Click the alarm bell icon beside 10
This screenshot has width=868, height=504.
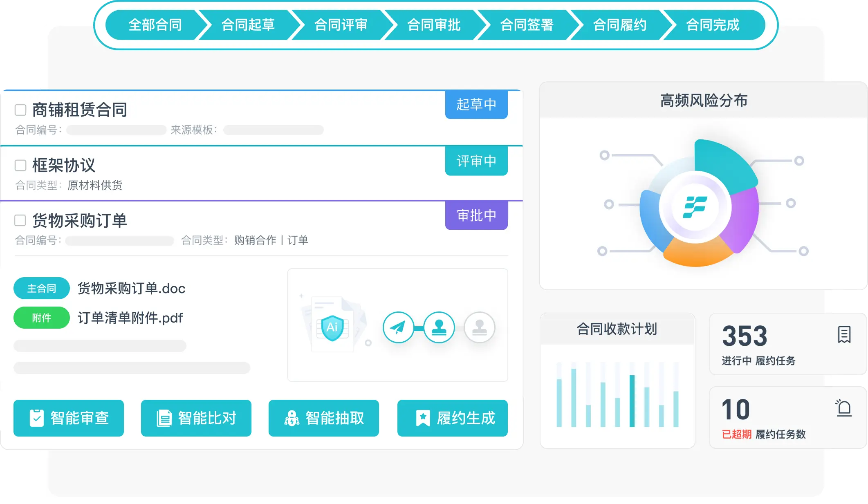(844, 408)
